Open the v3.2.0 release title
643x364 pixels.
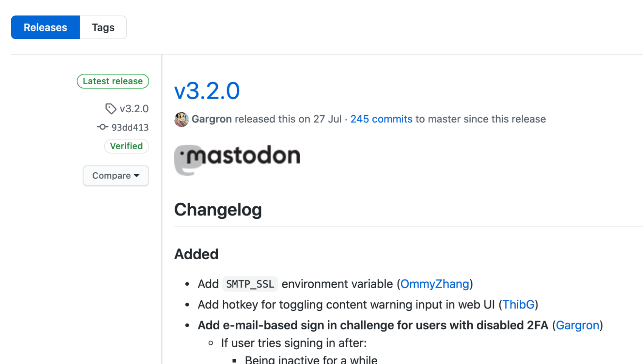[207, 91]
